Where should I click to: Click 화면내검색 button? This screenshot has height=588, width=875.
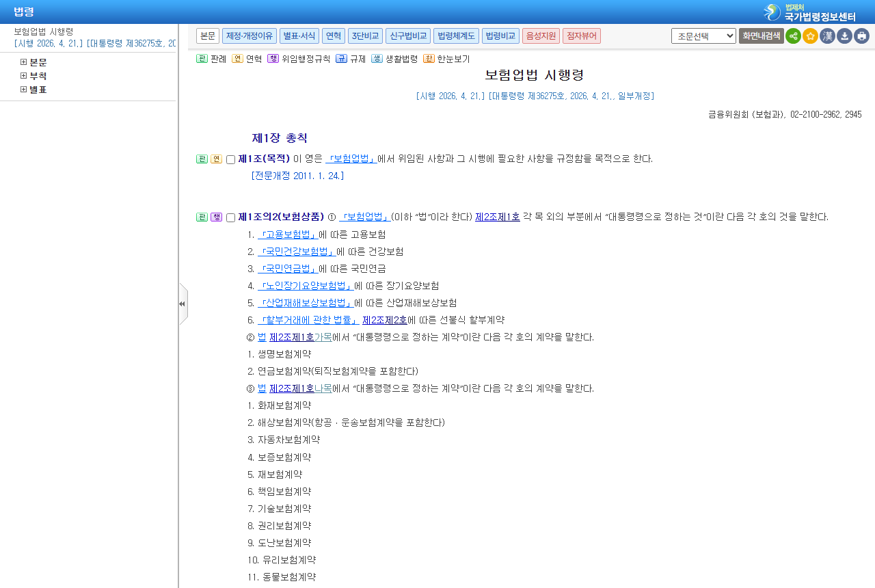point(761,36)
